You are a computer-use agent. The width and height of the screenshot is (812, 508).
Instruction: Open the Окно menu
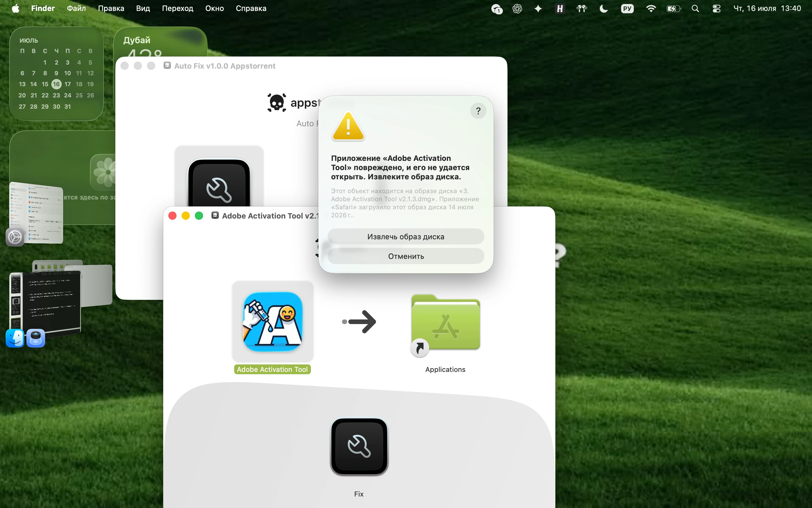pos(214,8)
